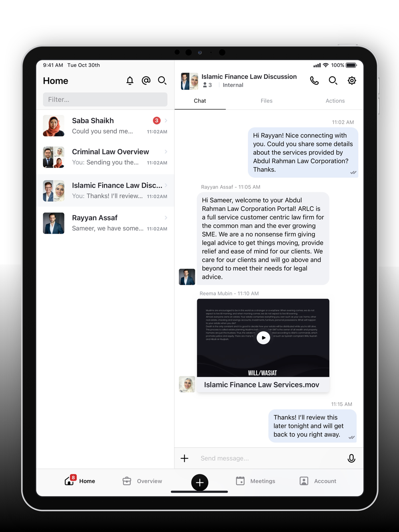Tap Saba Shaikh's avatar in the list
The width and height of the screenshot is (399, 532).
point(53,126)
